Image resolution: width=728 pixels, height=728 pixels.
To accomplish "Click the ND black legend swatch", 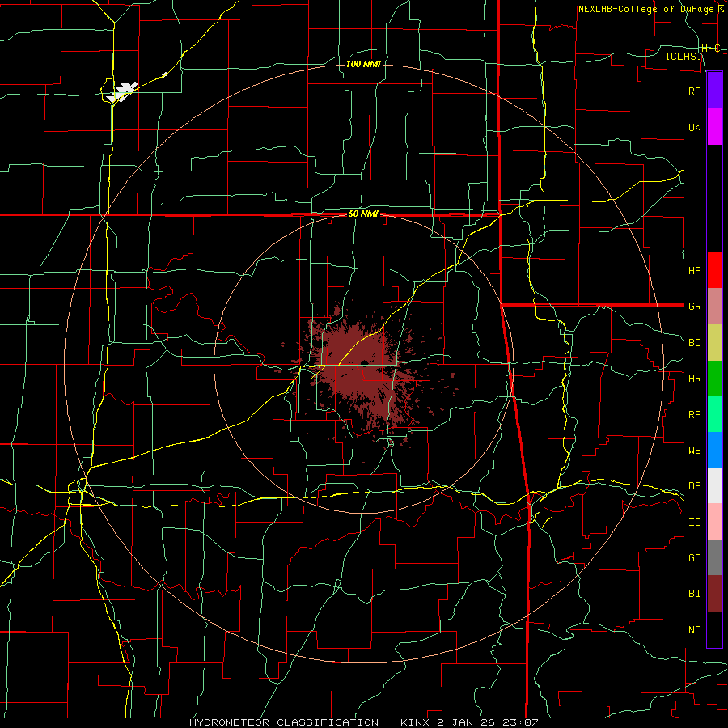I will point(714,629).
